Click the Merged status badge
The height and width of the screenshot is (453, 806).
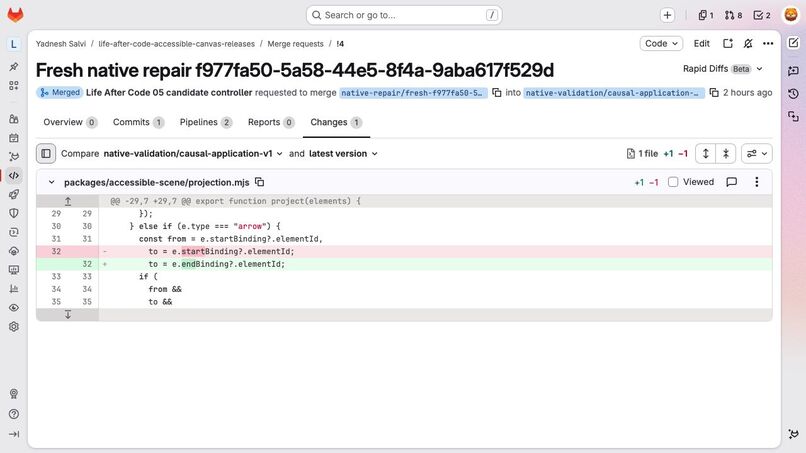pyautogui.click(x=60, y=93)
